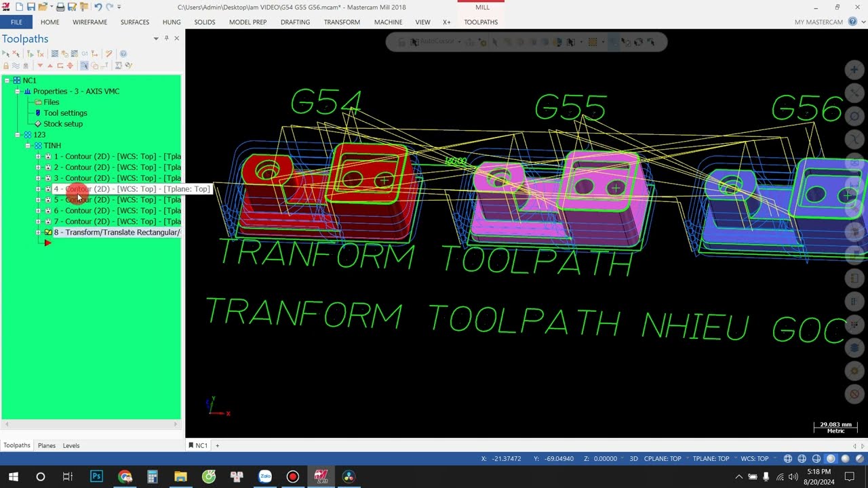Collapse the Properties - 3 - AXIS VMC node
Viewport: 868px width, 488px height.
click(18, 91)
